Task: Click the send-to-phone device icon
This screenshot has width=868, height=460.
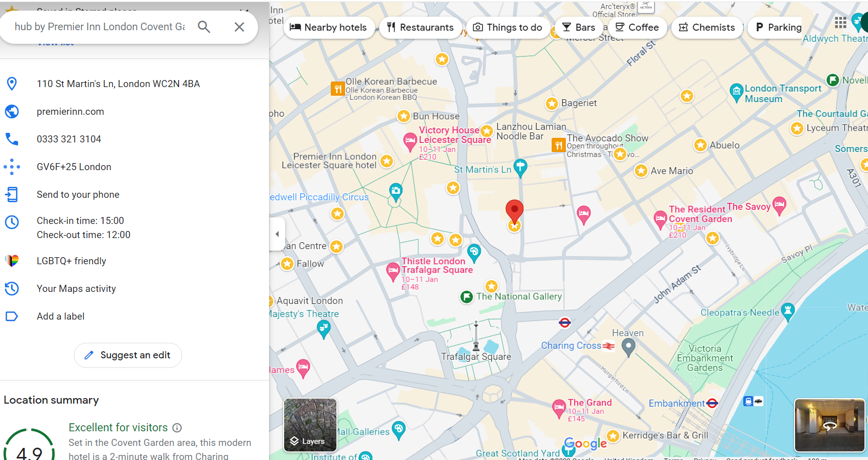Action: 12,194
